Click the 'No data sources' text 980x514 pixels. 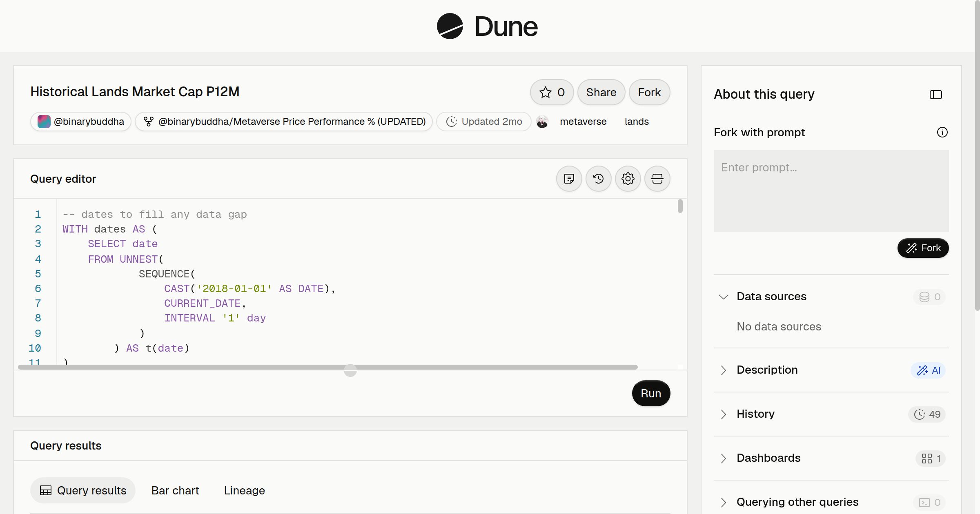779,326
